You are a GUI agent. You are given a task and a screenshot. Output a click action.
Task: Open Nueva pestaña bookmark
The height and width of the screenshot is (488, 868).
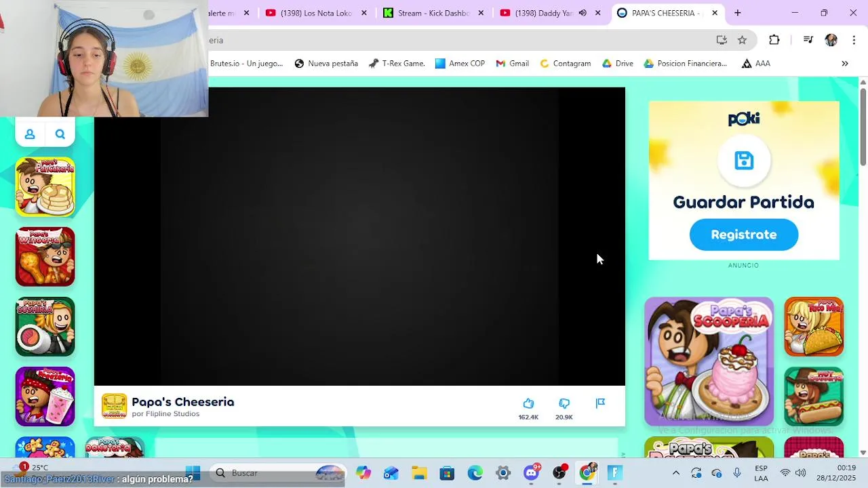[326, 64]
